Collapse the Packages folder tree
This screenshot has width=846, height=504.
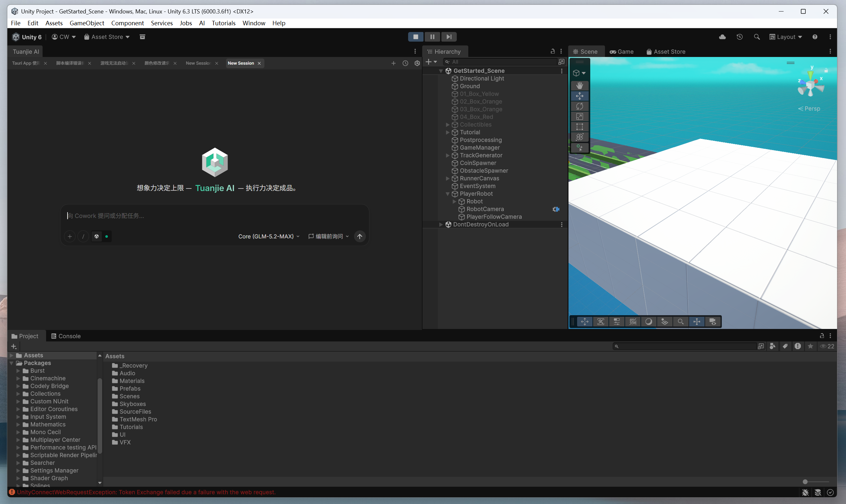point(11,363)
